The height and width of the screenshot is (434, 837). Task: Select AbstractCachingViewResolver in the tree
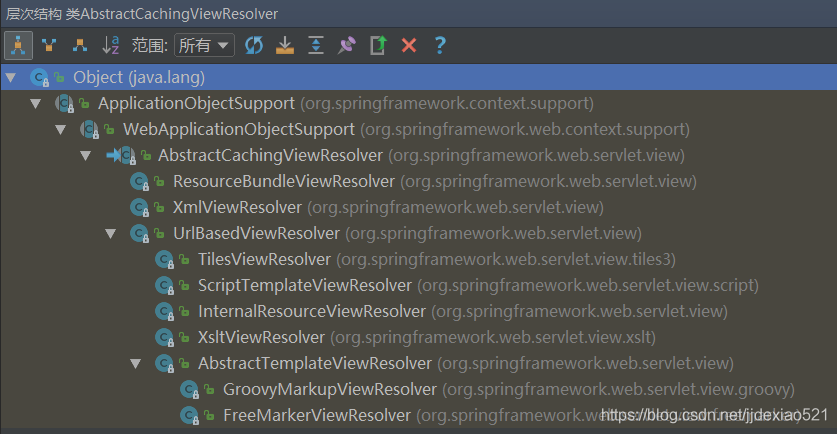tap(270, 155)
